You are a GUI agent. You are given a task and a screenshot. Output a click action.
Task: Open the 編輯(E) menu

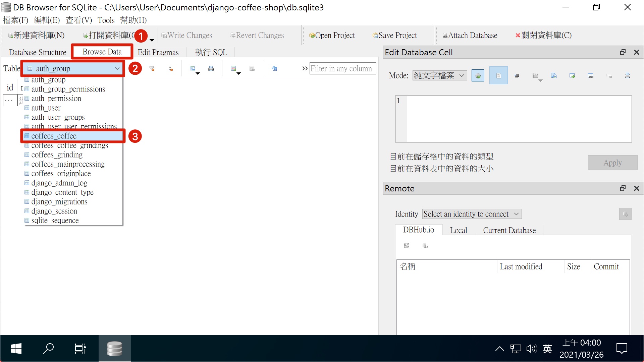(x=47, y=20)
